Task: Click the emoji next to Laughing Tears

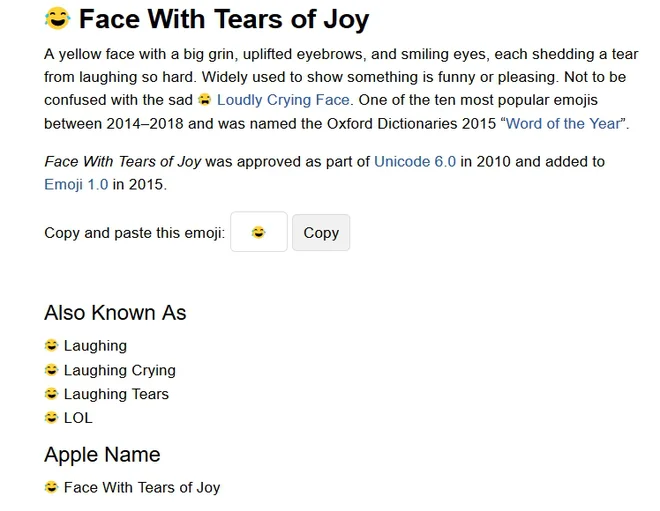Action: (51, 394)
